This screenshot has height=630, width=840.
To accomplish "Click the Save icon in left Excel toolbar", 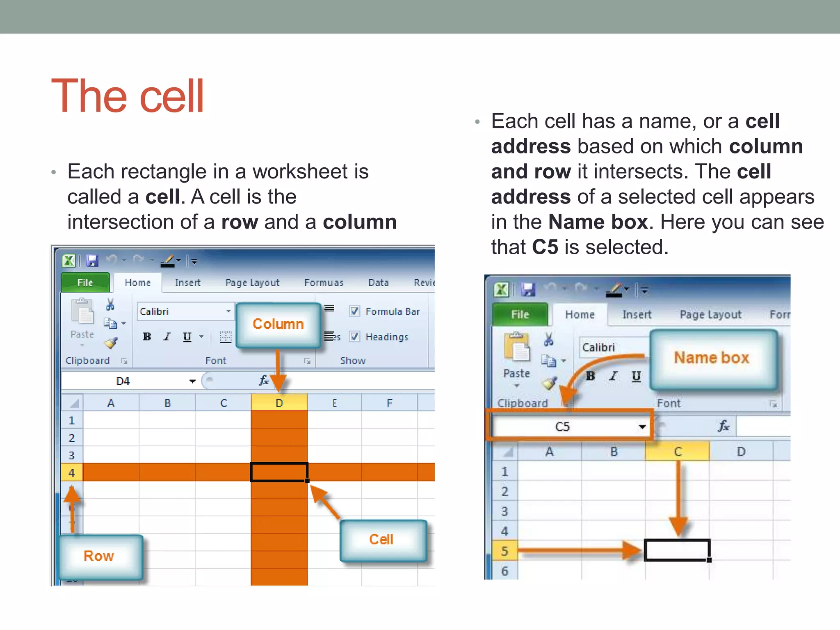I will point(92,261).
